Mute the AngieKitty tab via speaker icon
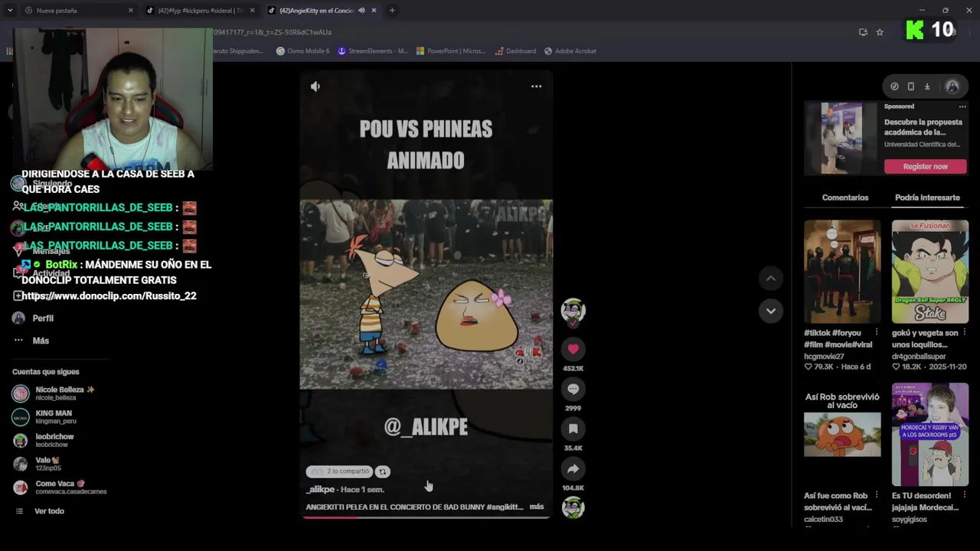Viewport: 980px width, 551px height. coord(361,11)
